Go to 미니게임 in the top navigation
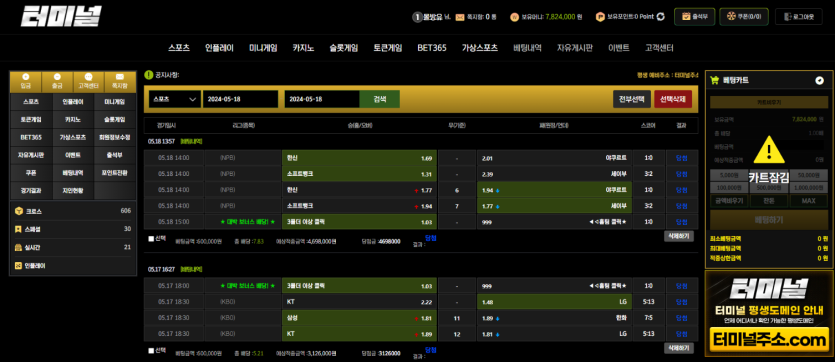This screenshot has height=362, width=835. (263, 47)
